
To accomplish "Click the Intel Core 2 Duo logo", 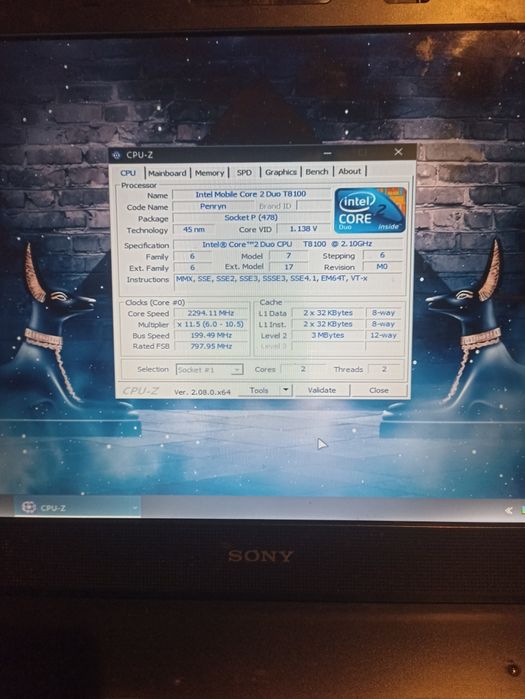I will (x=370, y=210).
